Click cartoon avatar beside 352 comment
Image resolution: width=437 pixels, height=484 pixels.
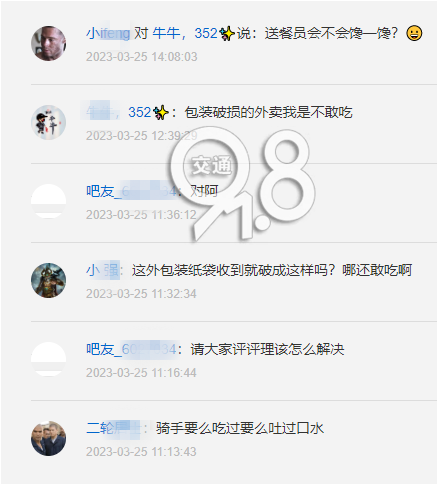(48, 122)
